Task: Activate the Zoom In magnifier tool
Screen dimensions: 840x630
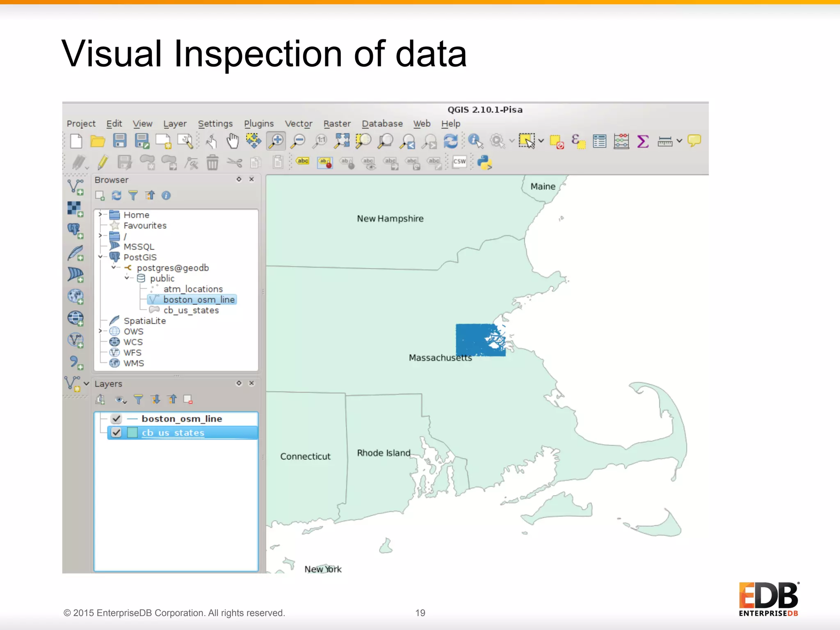Action: click(276, 141)
